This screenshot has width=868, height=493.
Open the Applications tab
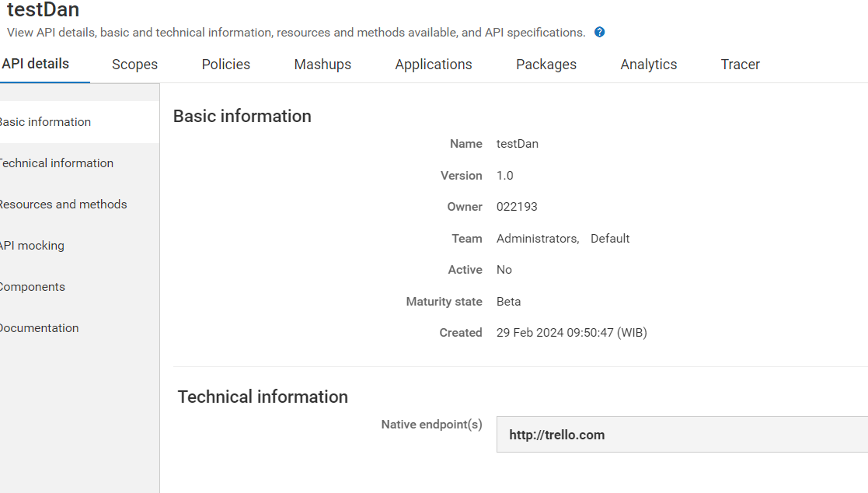[434, 65]
